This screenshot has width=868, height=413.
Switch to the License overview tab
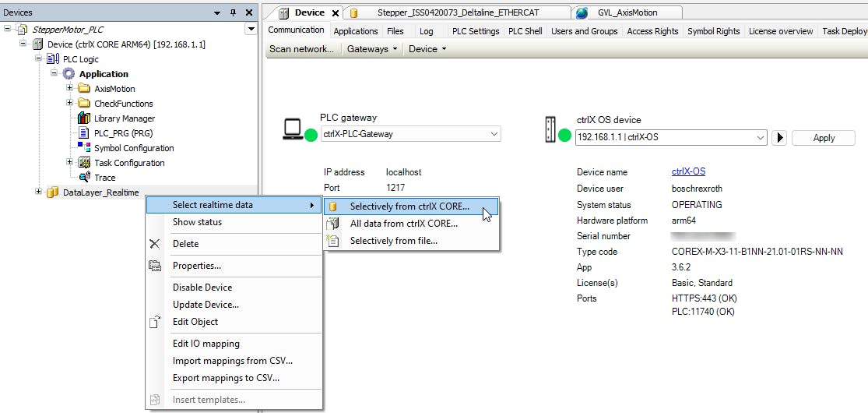pos(781,31)
